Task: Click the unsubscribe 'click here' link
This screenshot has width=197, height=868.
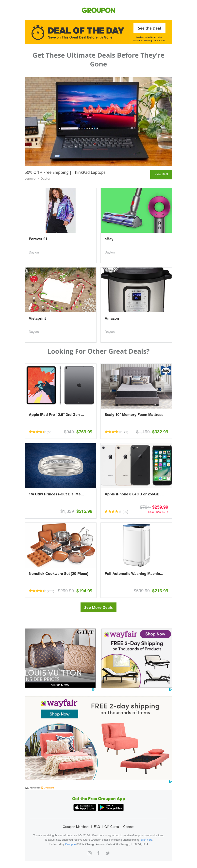Action: (147, 840)
